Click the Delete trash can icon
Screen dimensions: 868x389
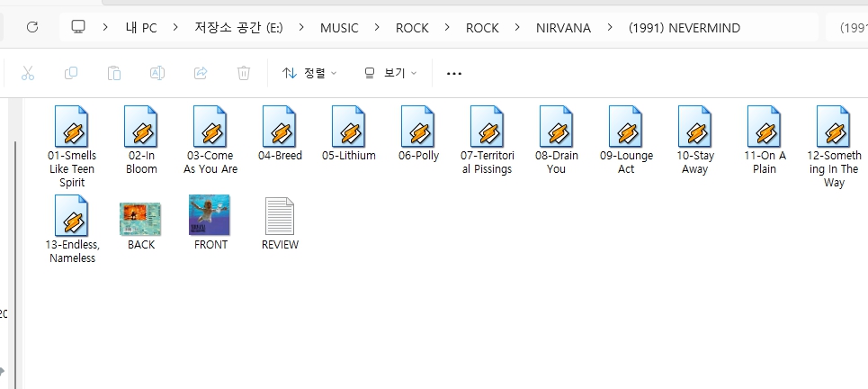[244, 73]
